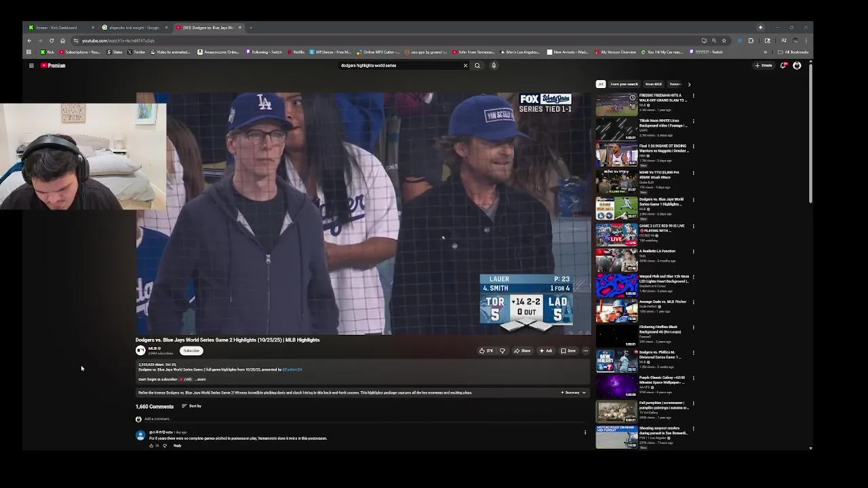868x488 pixels.
Task: Open the My Verizon Overview bookmark
Action: point(616,52)
